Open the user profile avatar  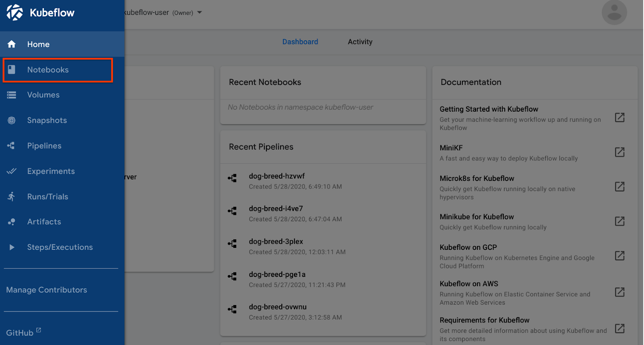pos(614,12)
